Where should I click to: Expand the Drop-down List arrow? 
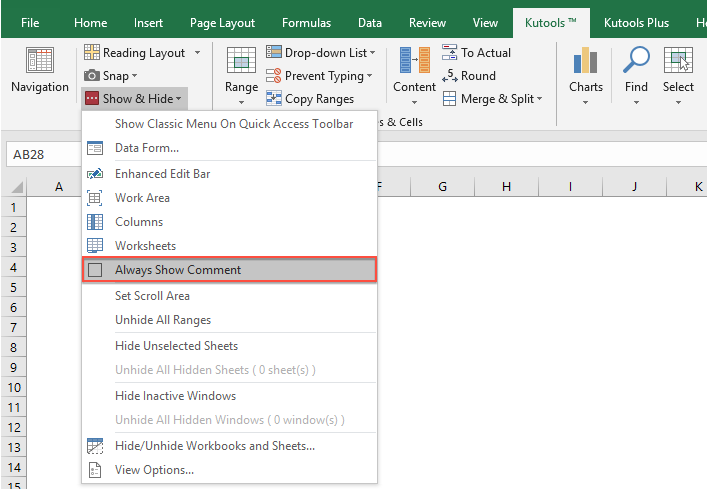click(372, 53)
